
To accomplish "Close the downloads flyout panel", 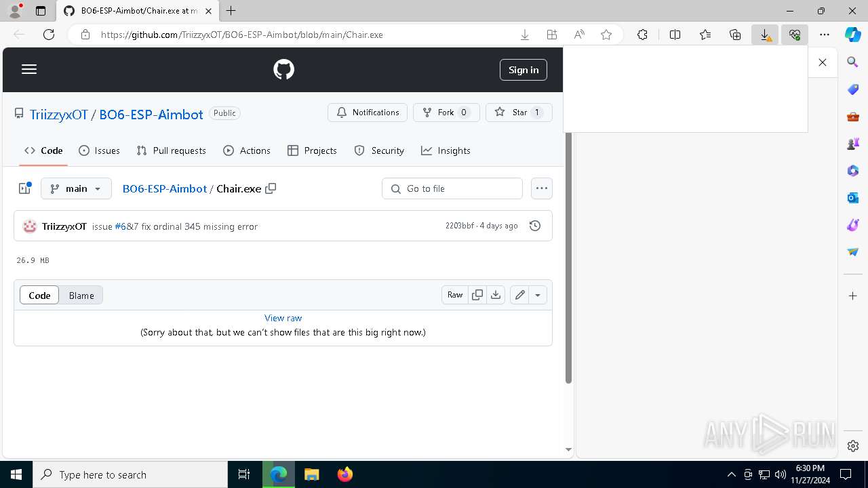I will (823, 62).
